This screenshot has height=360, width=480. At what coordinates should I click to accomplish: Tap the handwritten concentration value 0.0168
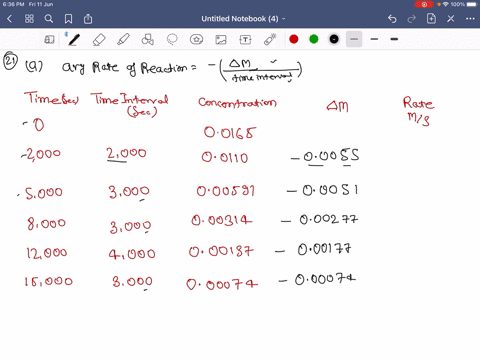point(230,133)
